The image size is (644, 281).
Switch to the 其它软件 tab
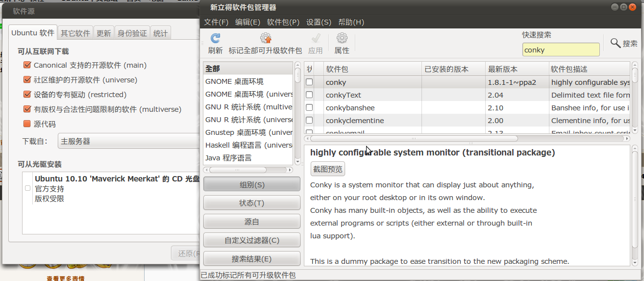click(x=75, y=33)
